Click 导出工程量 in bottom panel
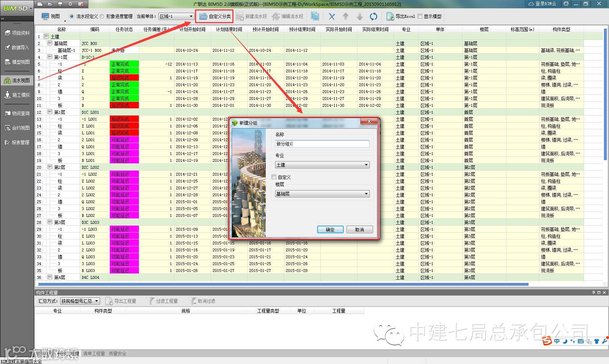Screen dimensions: 609x364 (x=121, y=301)
